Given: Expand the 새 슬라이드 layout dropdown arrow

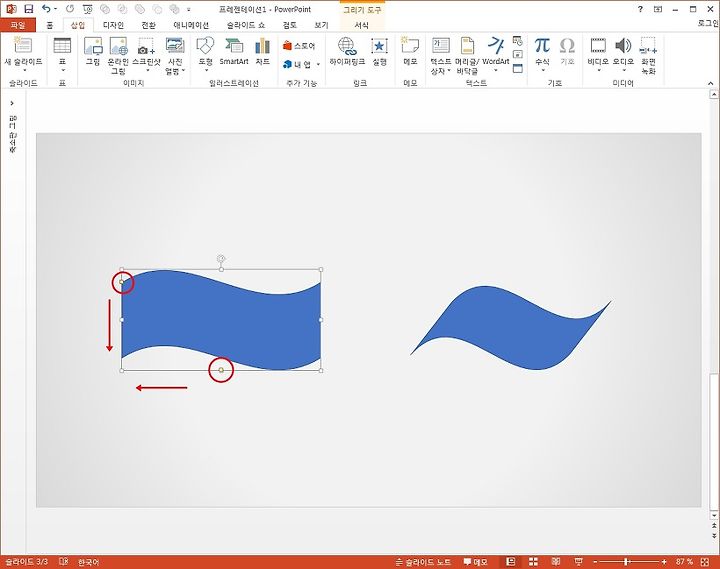Looking at the screenshot, I should pos(24,70).
